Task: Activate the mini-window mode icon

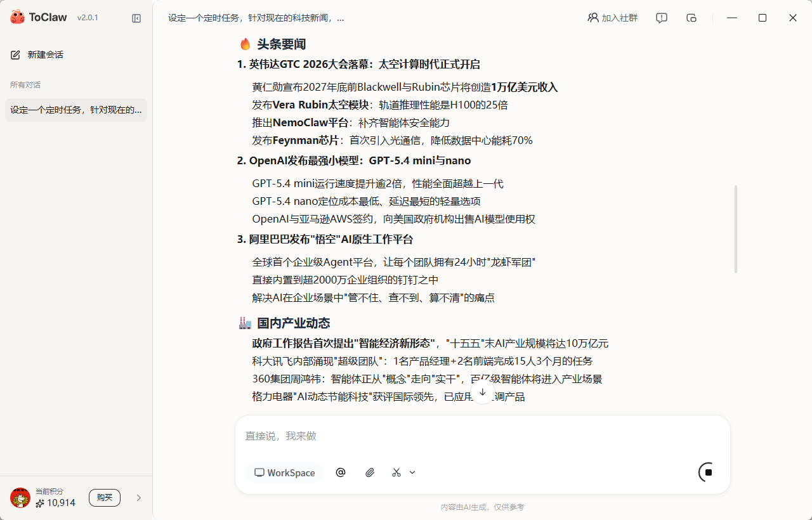Action: (x=691, y=18)
